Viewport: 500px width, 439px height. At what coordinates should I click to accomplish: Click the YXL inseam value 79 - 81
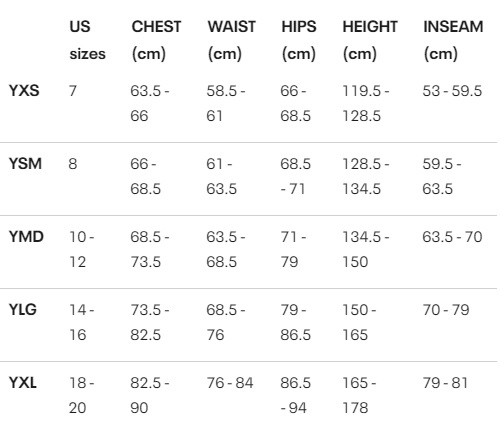point(445,383)
